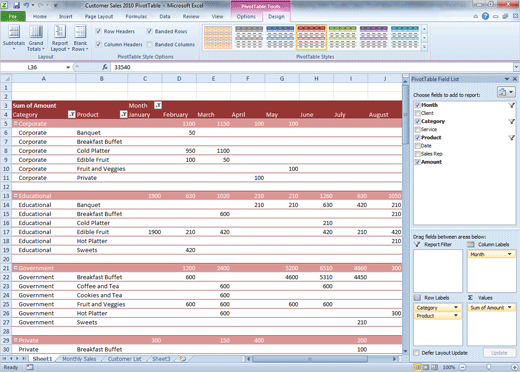Image resolution: width=520 pixels, height=372 pixels.
Task: Switch to the Monthly Sales sheet tab
Action: coord(79,359)
